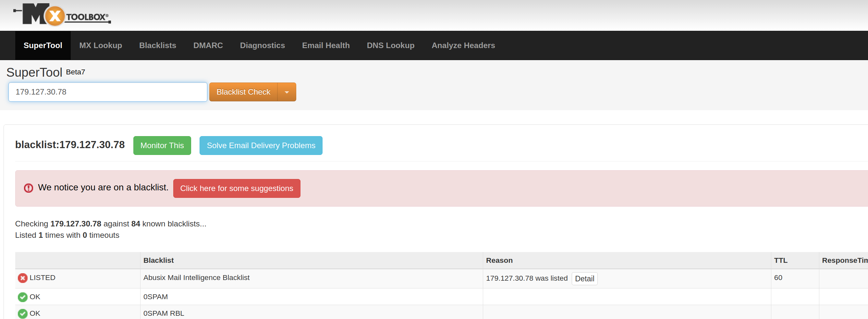
Task: Click the 0SPAM RBL blacklist name
Action: [x=164, y=313]
